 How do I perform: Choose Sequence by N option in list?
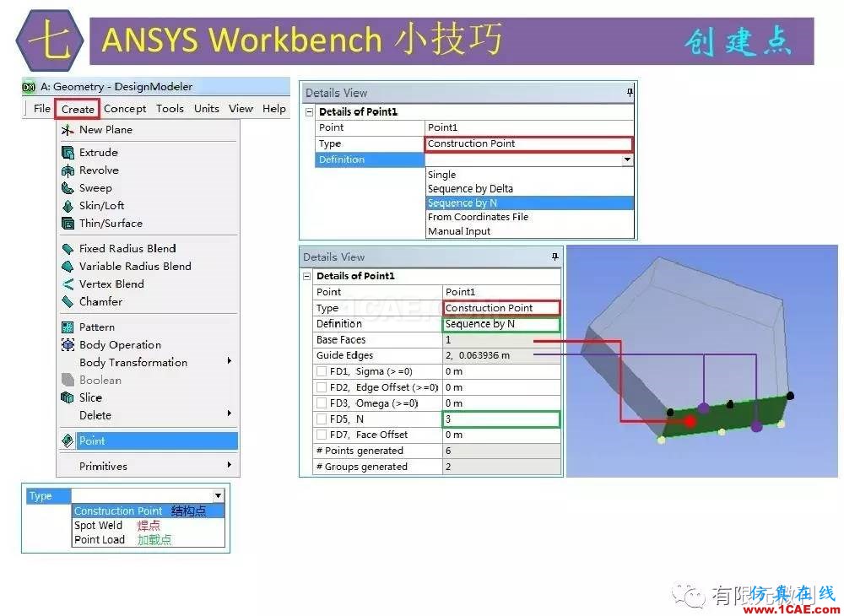coord(530,203)
